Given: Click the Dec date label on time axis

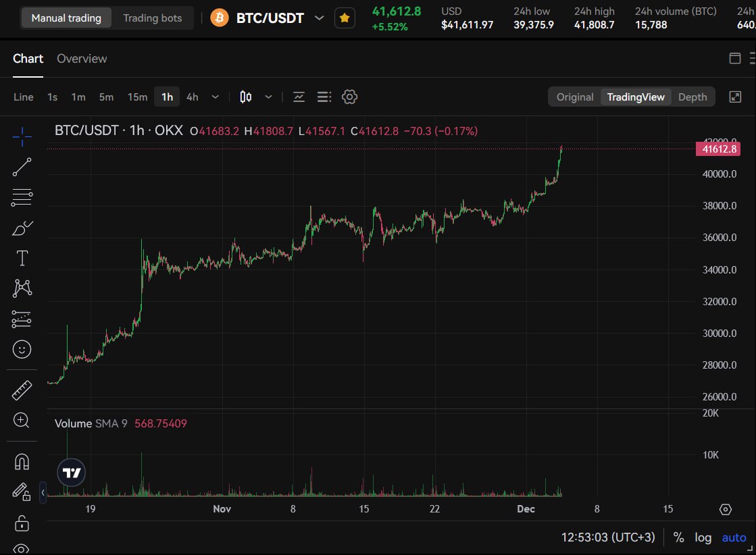Looking at the screenshot, I should pos(526,509).
